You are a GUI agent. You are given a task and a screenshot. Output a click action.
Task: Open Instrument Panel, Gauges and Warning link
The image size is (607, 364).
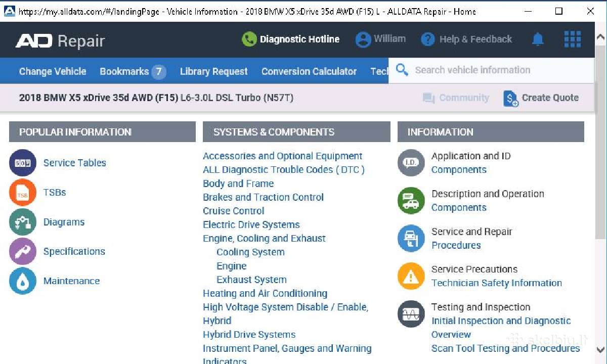(287, 355)
